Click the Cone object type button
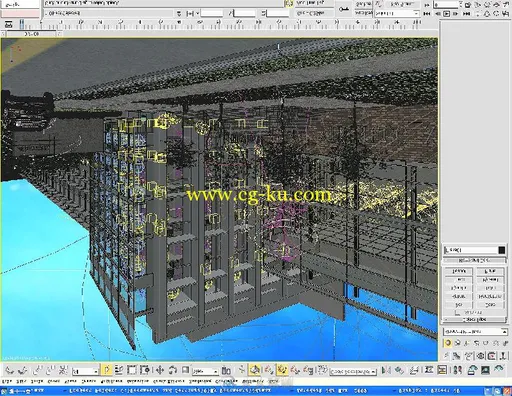This screenshot has width=512, height=396. [x=490, y=305]
